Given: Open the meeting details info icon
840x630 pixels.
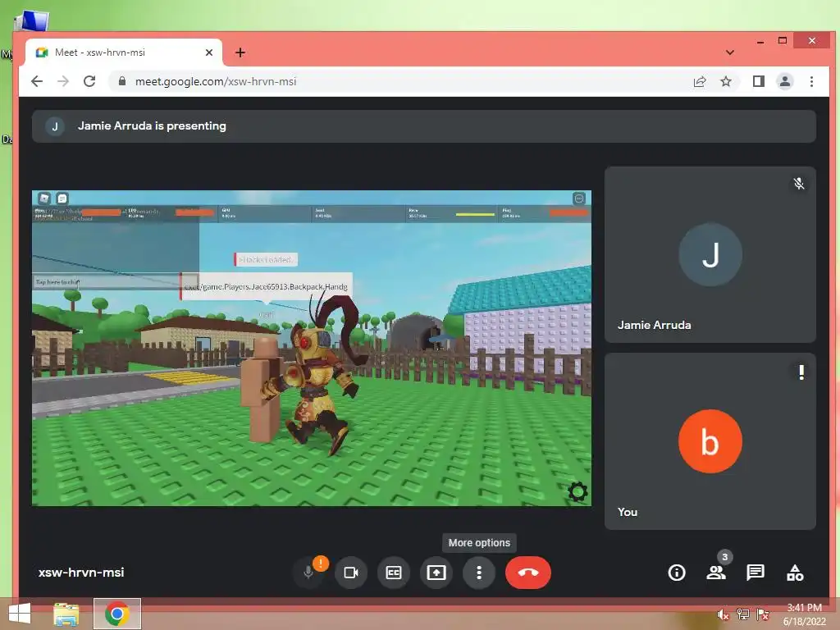Looking at the screenshot, I should pyautogui.click(x=677, y=573).
